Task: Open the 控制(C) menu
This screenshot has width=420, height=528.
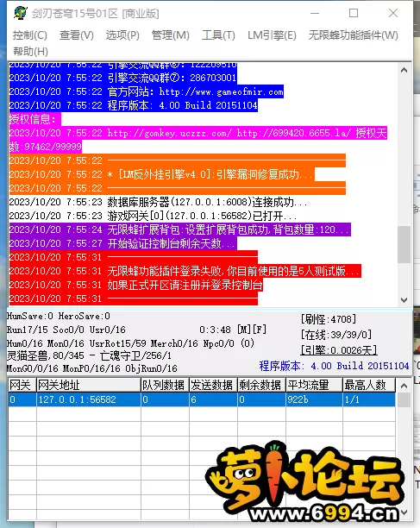Action: click(x=30, y=35)
